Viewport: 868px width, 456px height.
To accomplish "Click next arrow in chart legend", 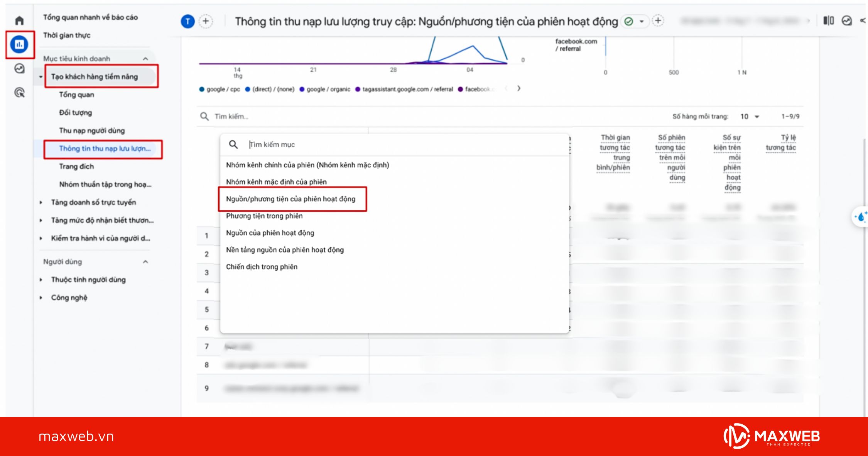I will pyautogui.click(x=519, y=88).
